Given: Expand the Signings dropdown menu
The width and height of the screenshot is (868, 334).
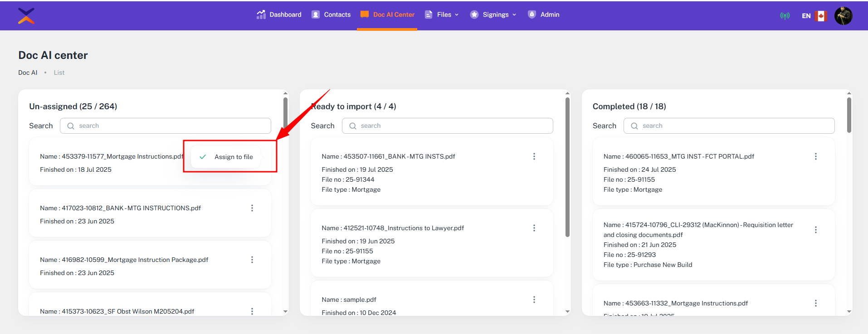Looking at the screenshot, I should (493, 15).
